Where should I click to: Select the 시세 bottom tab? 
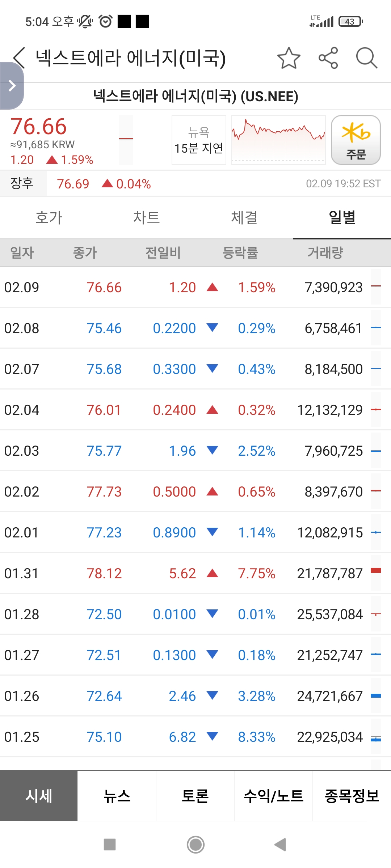click(x=39, y=796)
